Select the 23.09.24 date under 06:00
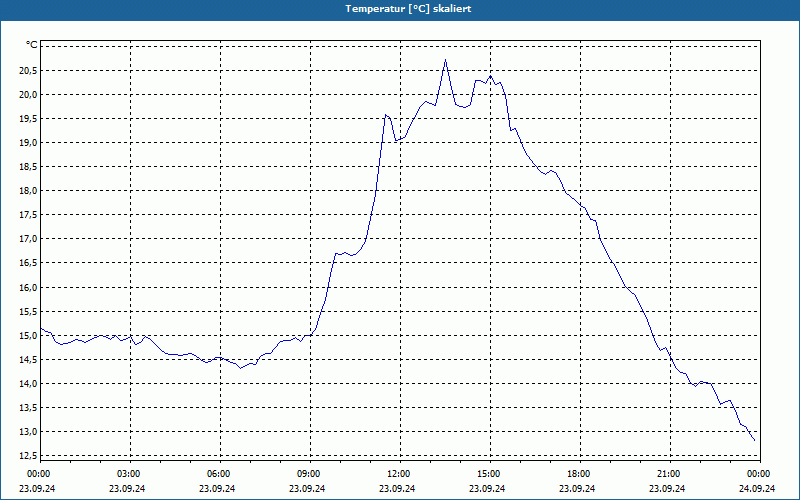The width and height of the screenshot is (800, 500). pyautogui.click(x=217, y=488)
